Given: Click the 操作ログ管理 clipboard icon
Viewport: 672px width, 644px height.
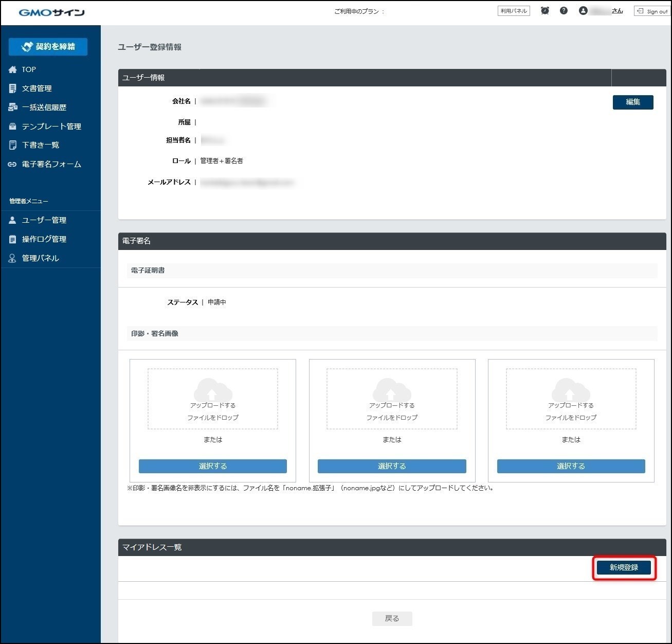Looking at the screenshot, I should (13, 239).
